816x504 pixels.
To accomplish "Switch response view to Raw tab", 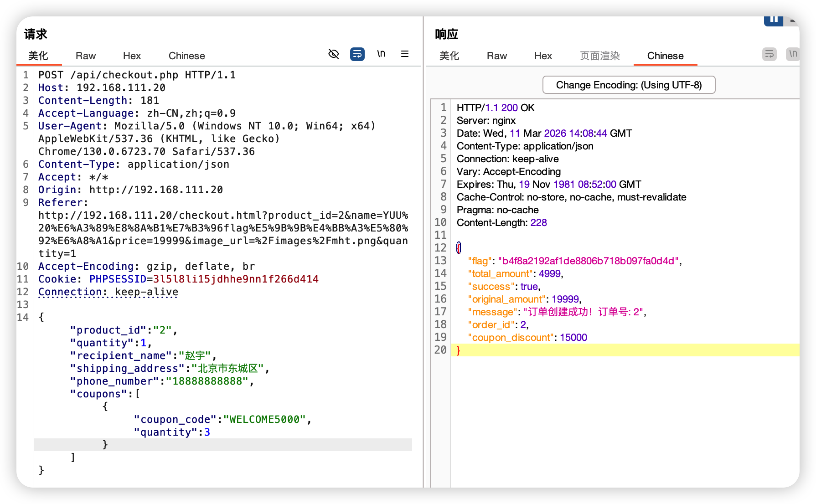I will tap(496, 56).
